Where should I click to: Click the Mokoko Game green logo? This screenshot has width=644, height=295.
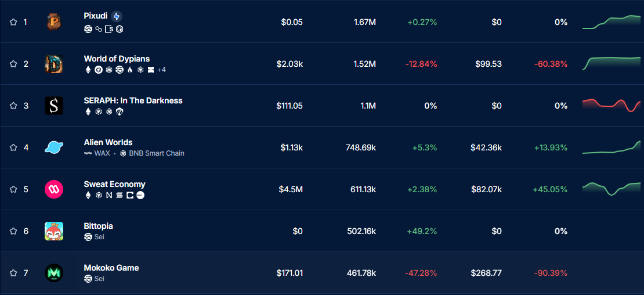(54, 273)
